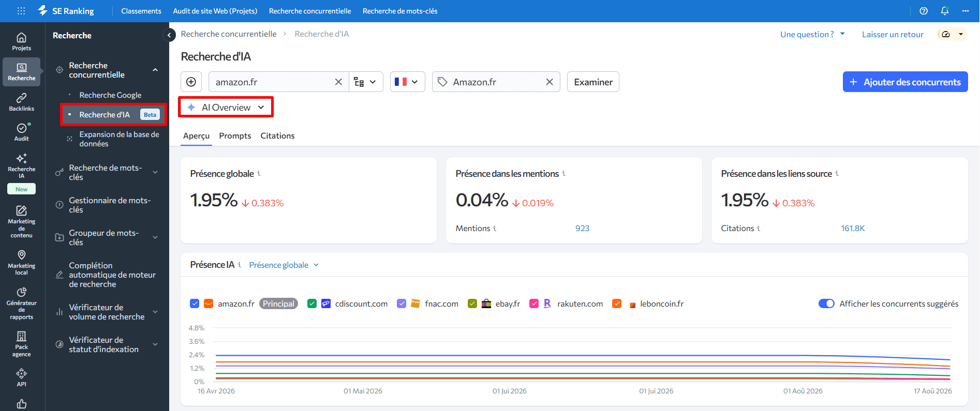Screen dimensions: 980x411
Task: Open Générateur de rapports in sidebar
Action: 22,303
